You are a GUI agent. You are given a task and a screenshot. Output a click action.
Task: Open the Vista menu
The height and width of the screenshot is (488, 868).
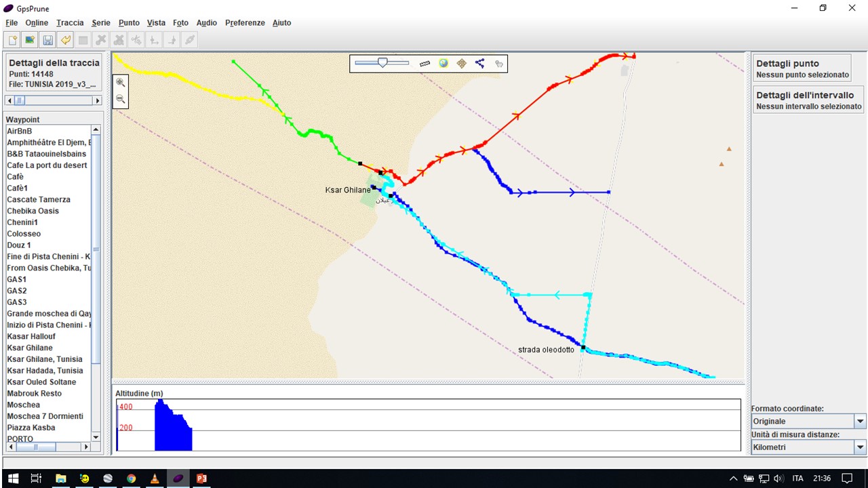click(156, 22)
